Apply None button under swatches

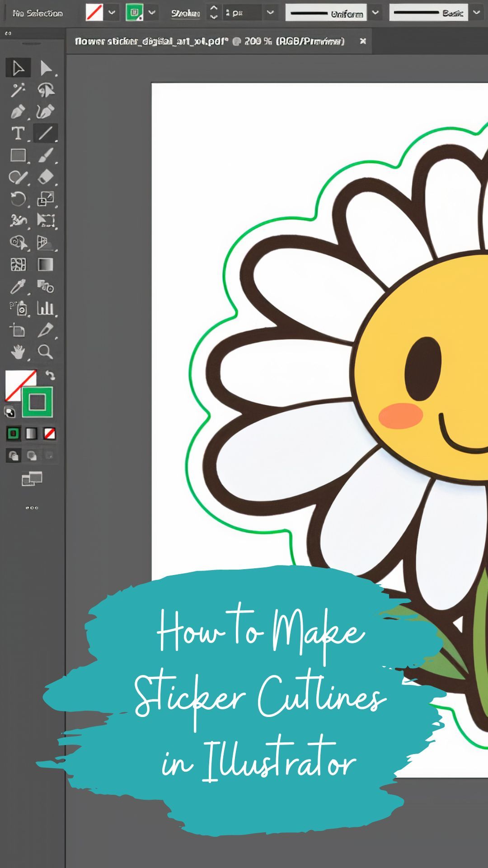point(49,434)
